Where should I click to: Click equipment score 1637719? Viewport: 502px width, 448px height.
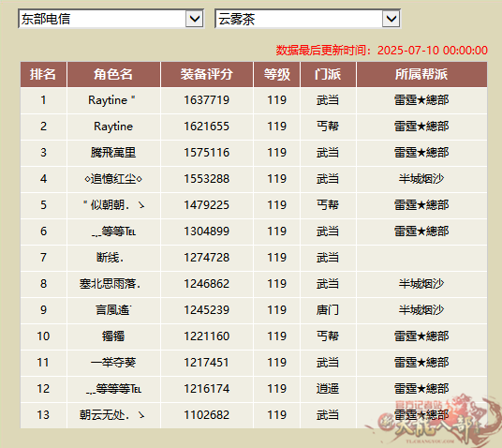206,100
